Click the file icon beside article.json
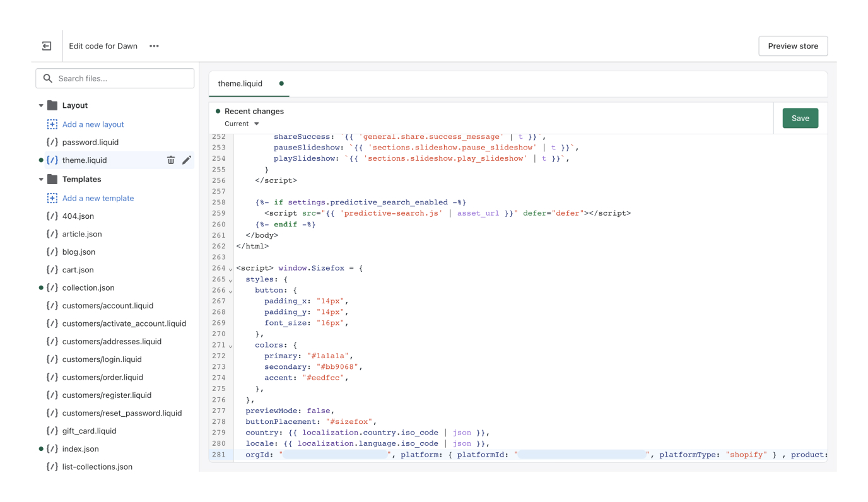868x502 pixels. [52, 234]
